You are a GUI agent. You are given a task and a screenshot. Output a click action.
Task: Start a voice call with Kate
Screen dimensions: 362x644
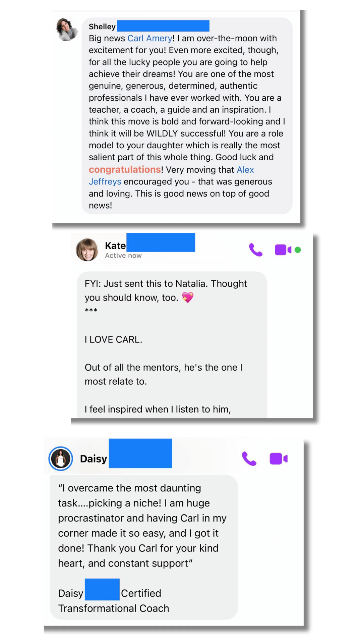[256, 250]
